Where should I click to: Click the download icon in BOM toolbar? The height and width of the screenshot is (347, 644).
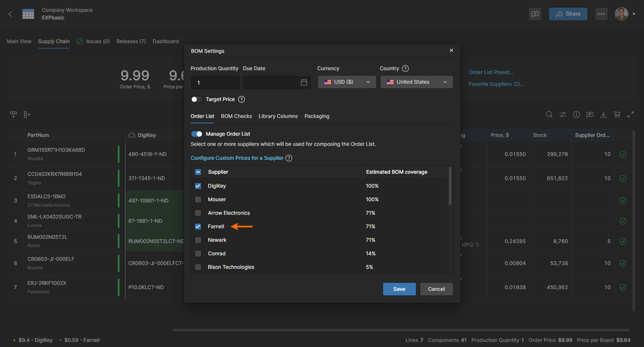[603, 115]
